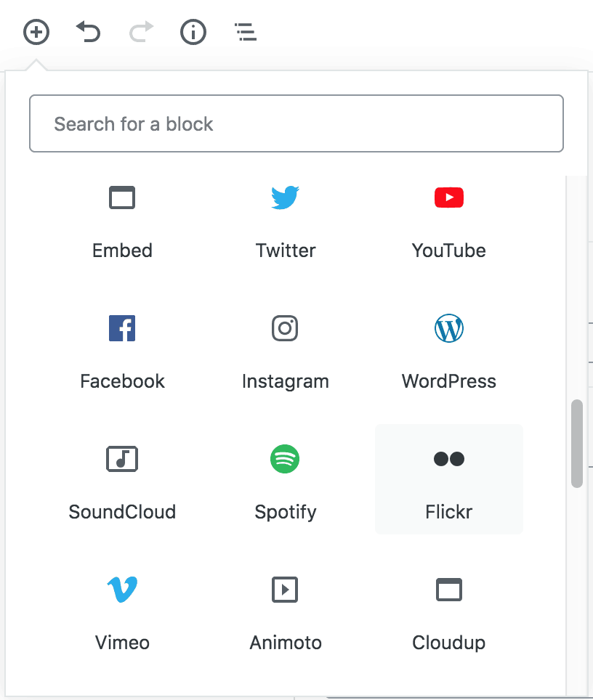Insert the YouTube embed block
Viewport: 593px width, 700px height.
point(448,218)
